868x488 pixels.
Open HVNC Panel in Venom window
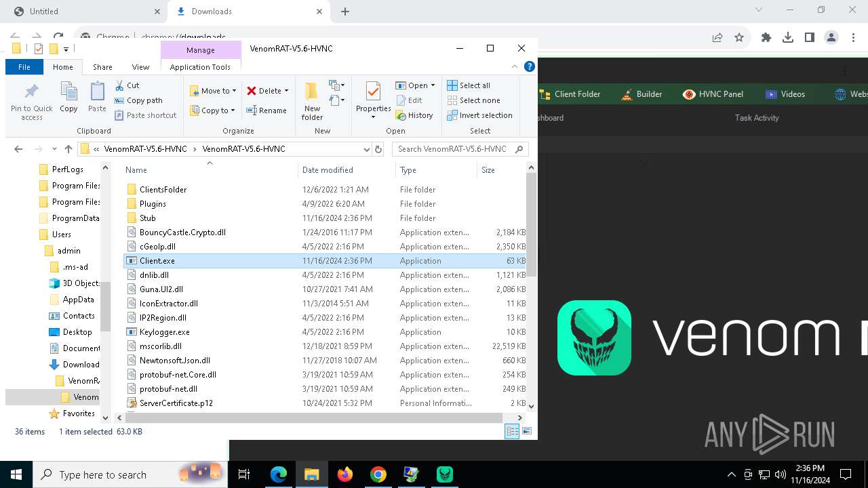coord(713,94)
